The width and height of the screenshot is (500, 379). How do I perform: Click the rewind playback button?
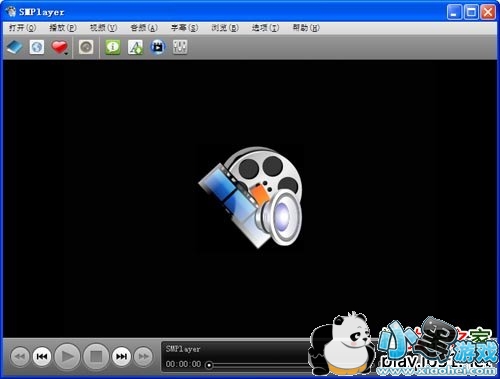[x=20, y=357]
